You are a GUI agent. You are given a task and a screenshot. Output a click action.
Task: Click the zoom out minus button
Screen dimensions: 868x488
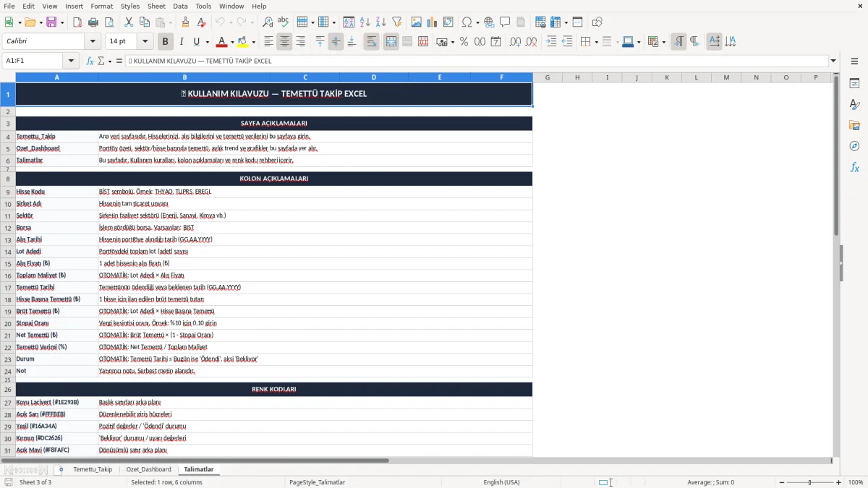(781, 482)
